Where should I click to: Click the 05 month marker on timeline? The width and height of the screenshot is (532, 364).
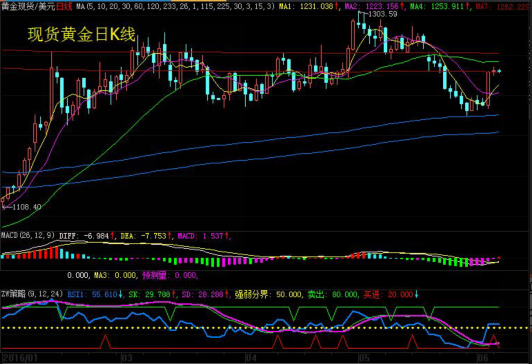point(364,358)
